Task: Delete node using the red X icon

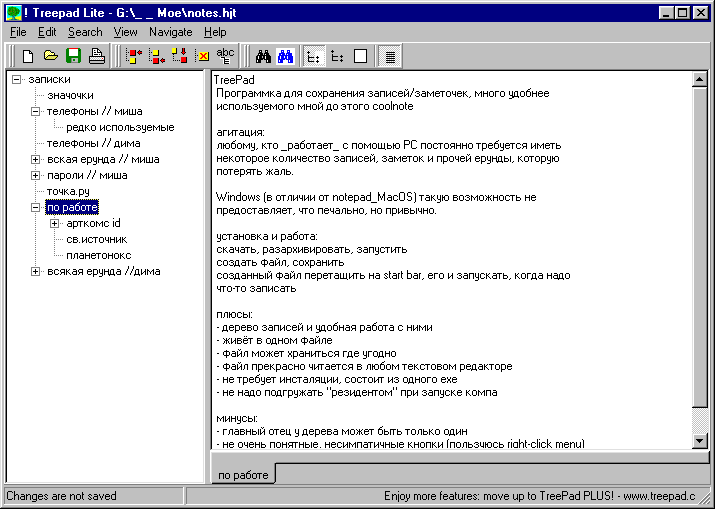Action: [x=202, y=57]
